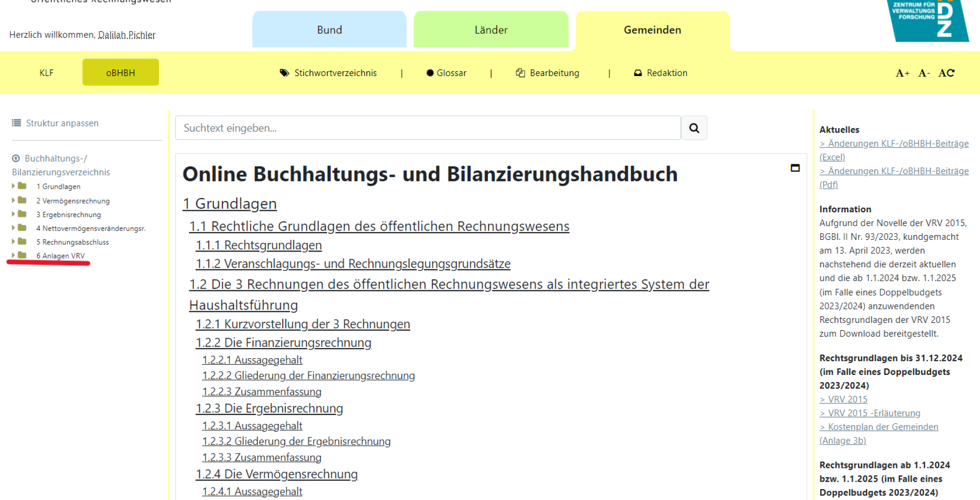Expand the 6 Anlagen VRV folder
The width and height of the screenshot is (980, 500).
[14, 255]
